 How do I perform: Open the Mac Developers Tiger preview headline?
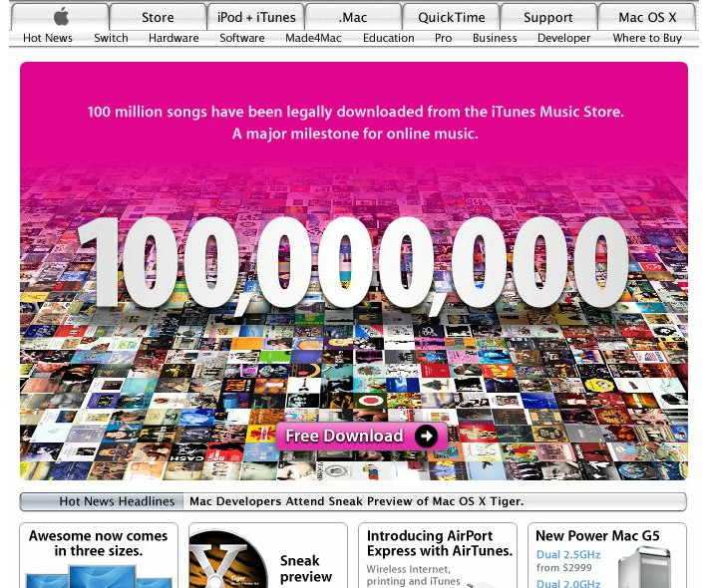click(x=356, y=501)
